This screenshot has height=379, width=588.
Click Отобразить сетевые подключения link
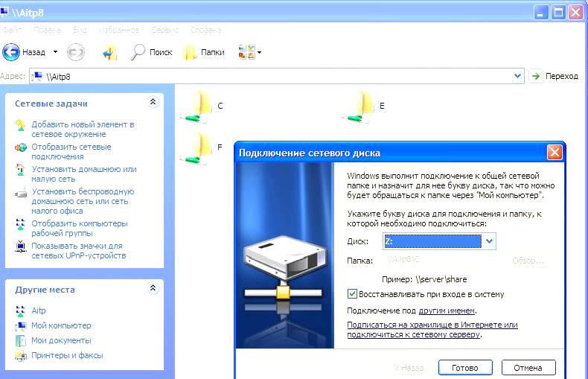pos(71,152)
